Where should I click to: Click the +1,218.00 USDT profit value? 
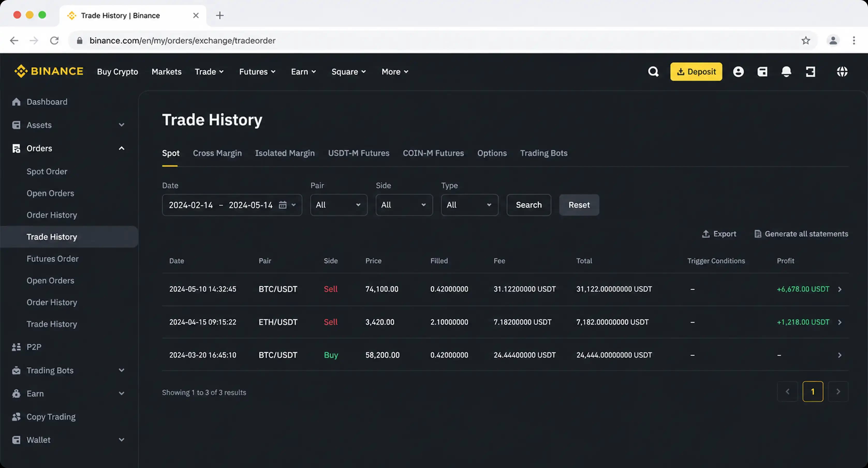pos(803,322)
